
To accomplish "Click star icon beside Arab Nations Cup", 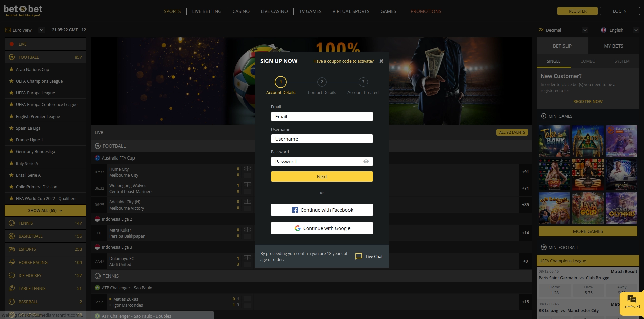I will 11,69.
